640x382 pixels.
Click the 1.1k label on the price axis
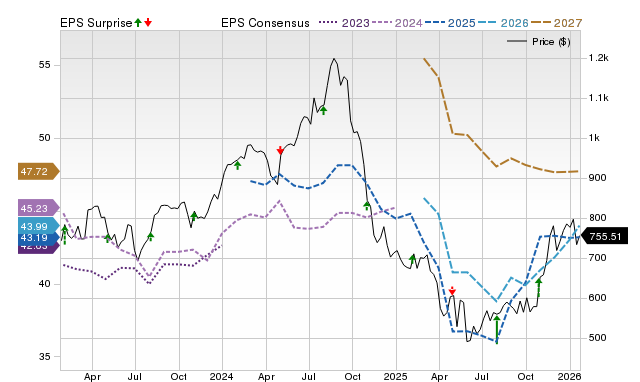(x=598, y=98)
